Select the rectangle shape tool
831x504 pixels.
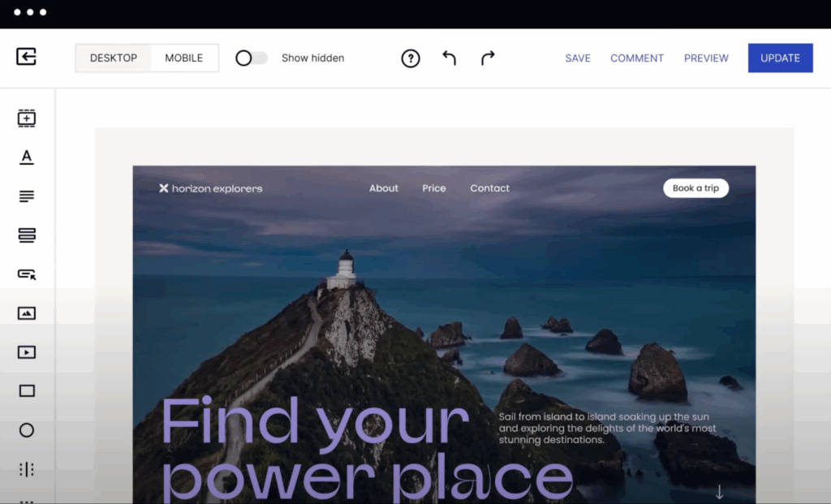point(27,391)
